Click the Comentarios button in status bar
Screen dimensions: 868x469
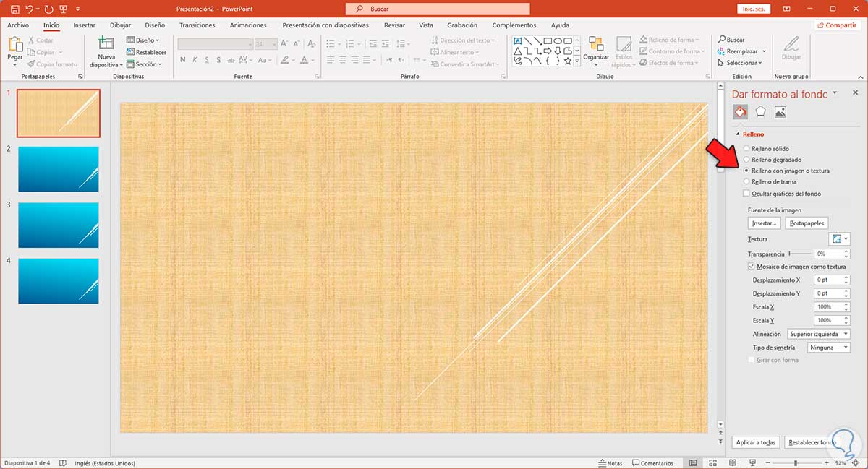point(652,463)
